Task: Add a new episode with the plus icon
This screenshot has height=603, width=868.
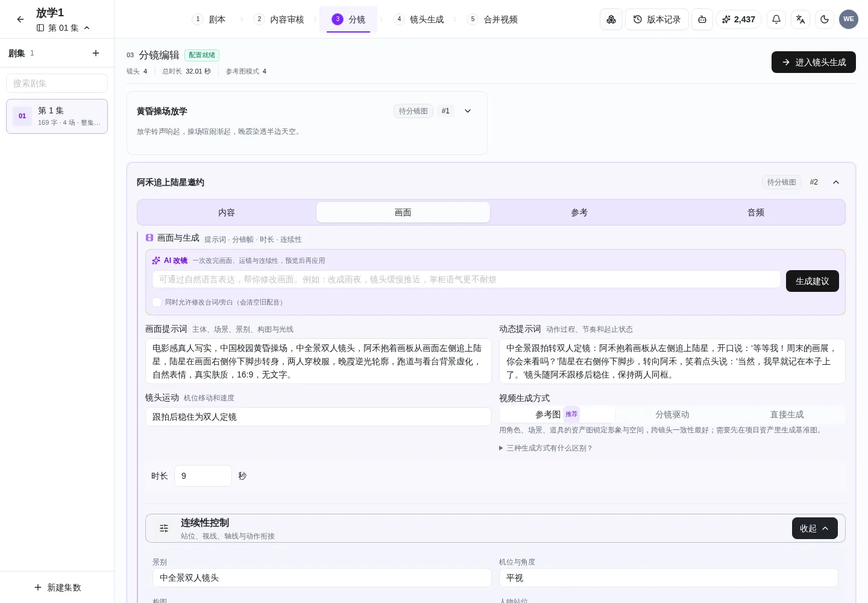Action: [x=96, y=53]
